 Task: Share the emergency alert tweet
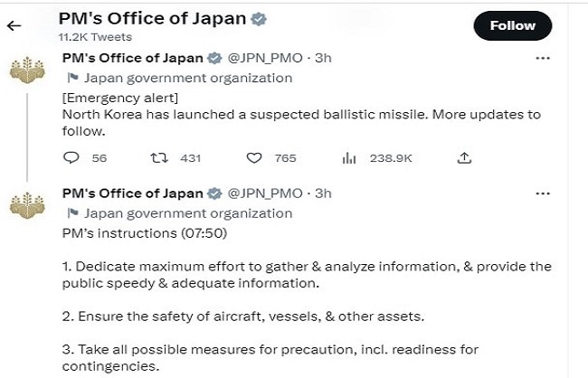point(464,157)
